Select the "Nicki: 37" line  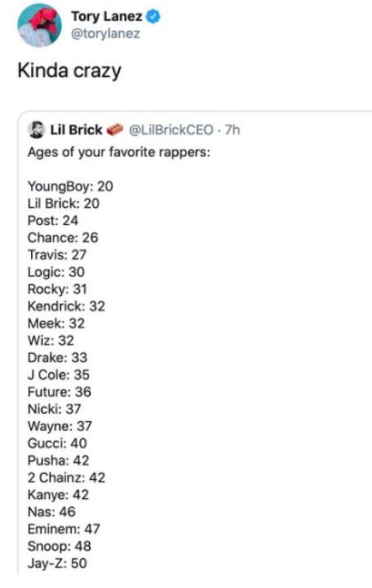click(x=55, y=409)
